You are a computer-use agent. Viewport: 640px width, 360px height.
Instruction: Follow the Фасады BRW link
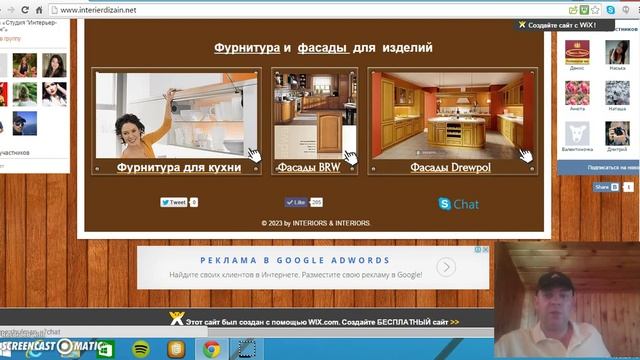309,167
